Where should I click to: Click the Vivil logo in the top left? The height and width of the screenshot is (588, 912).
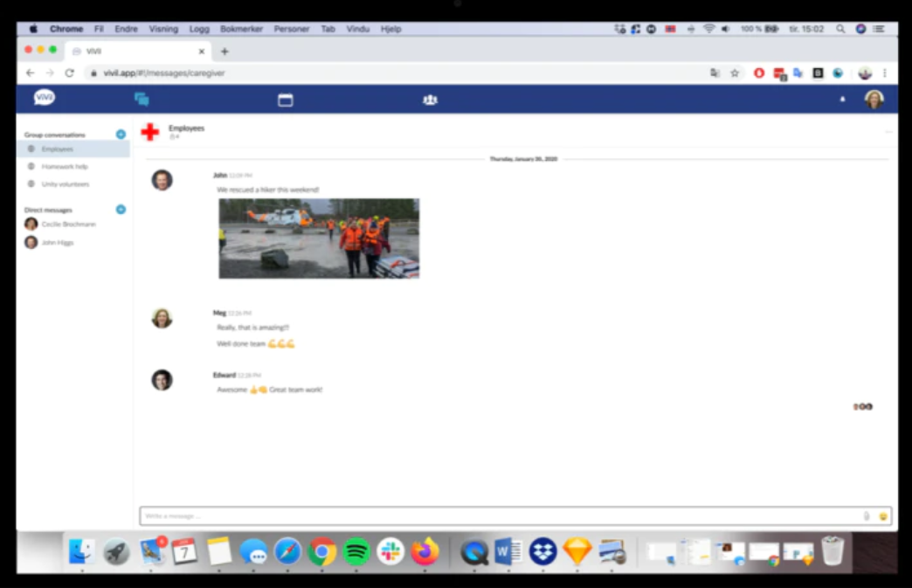[x=43, y=98]
